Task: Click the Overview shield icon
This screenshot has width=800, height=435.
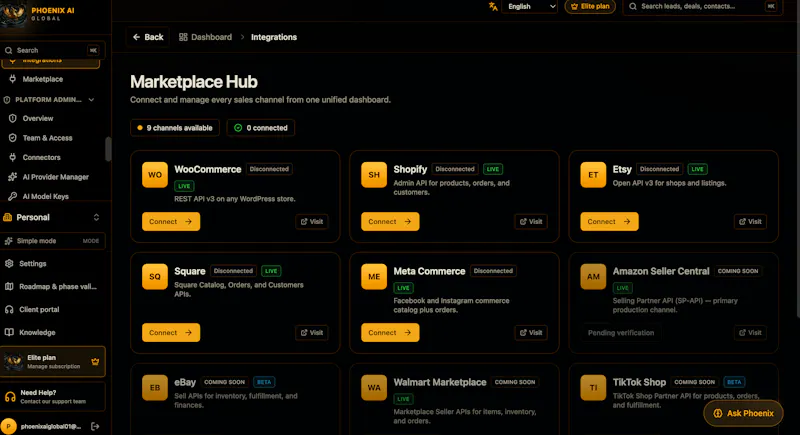Action: click(13, 118)
